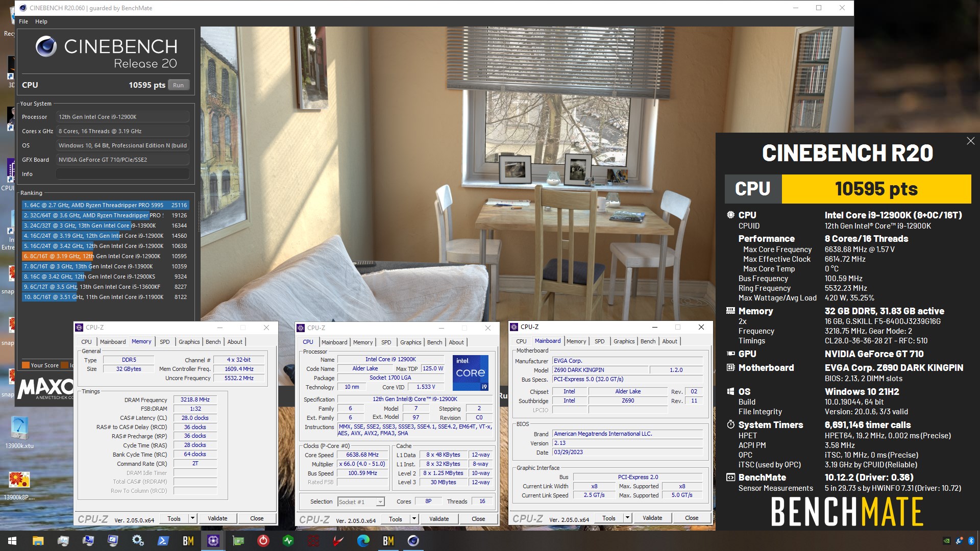Open the Cinebench Help menu
Image resolution: width=980 pixels, height=551 pixels.
point(41,21)
